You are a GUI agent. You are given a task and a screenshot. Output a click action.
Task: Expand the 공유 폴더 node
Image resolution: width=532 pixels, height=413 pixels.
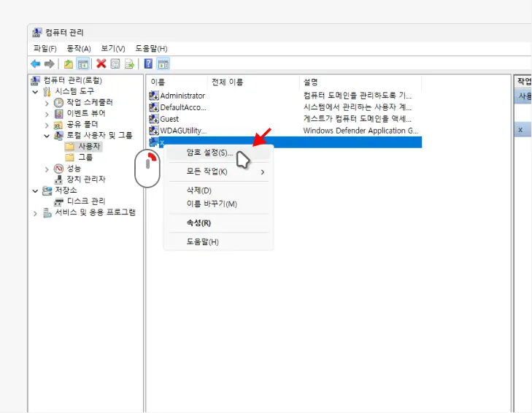[x=47, y=126]
